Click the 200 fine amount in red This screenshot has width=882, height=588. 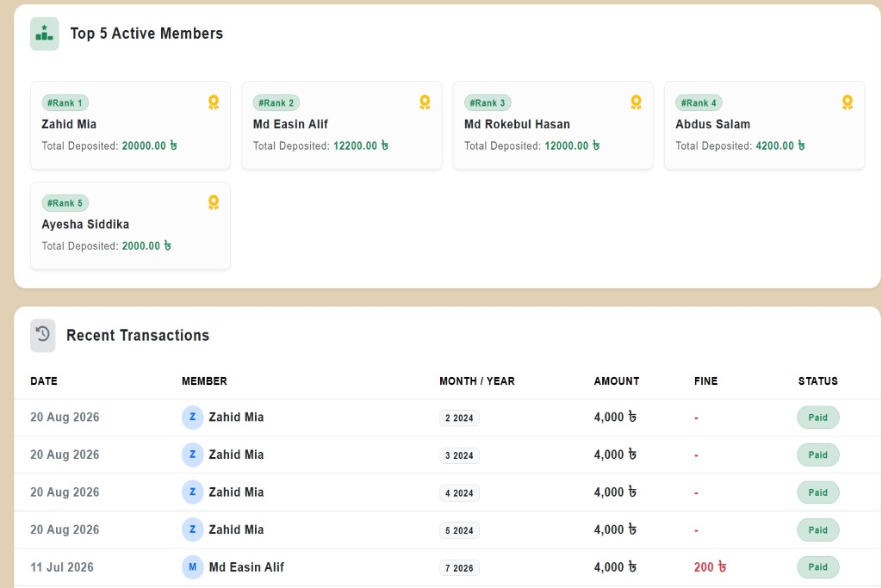tap(710, 567)
